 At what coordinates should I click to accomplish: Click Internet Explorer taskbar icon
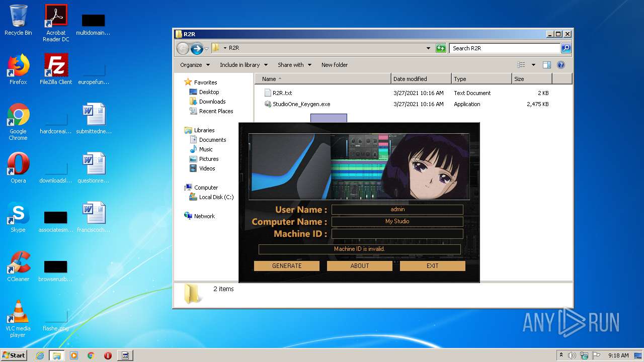point(40,355)
